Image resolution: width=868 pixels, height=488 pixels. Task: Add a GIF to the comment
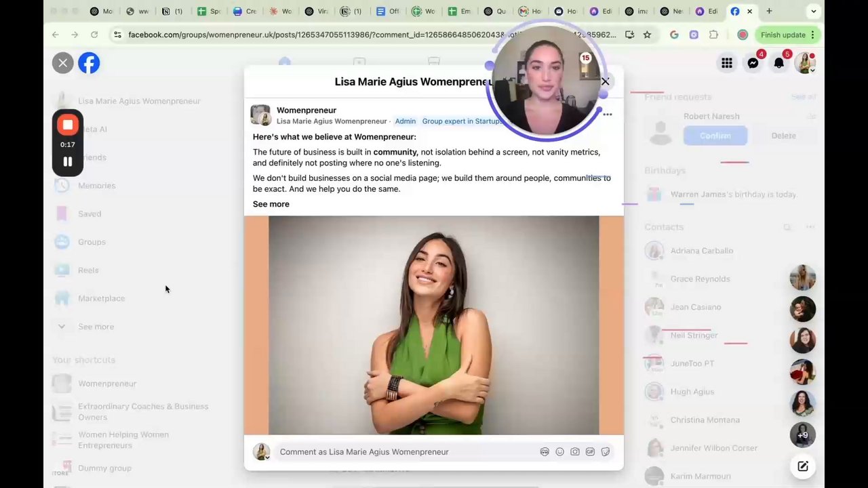click(590, 452)
